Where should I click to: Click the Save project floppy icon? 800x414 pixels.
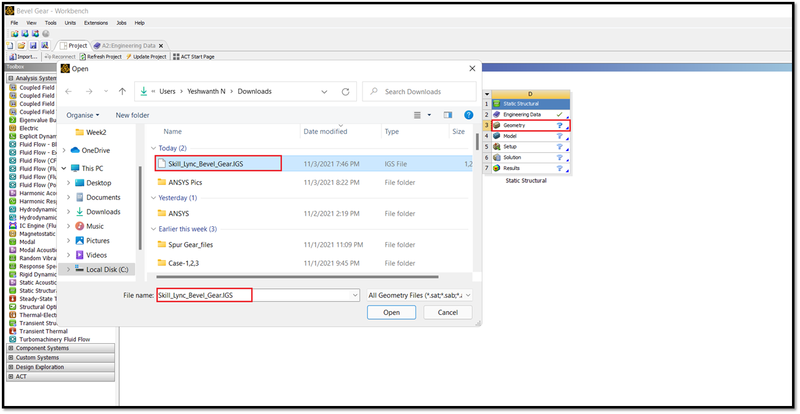32,45
